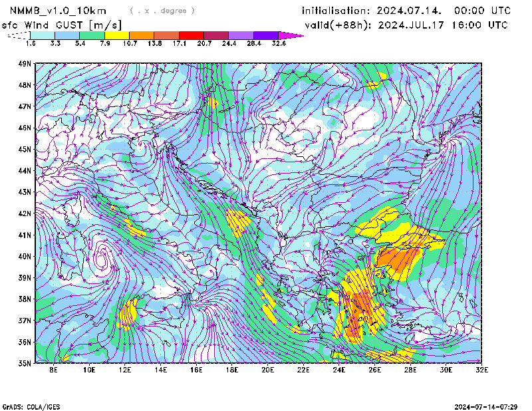Select the green 5.4–7.9 legend color
Image resolution: width=532 pixels, height=411 pixels.
click(x=92, y=35)
